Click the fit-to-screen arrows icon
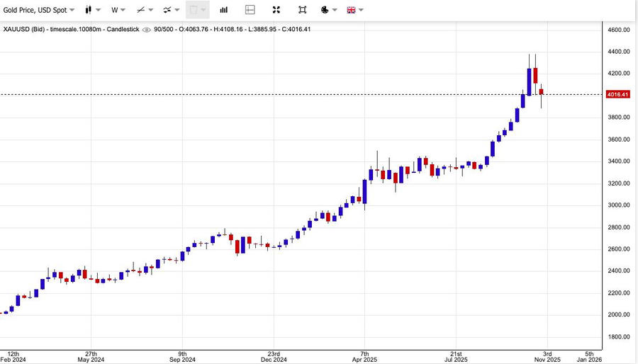The height and width of the screenshot is (364, 638). pyautogui.click(x=276, y=10)
